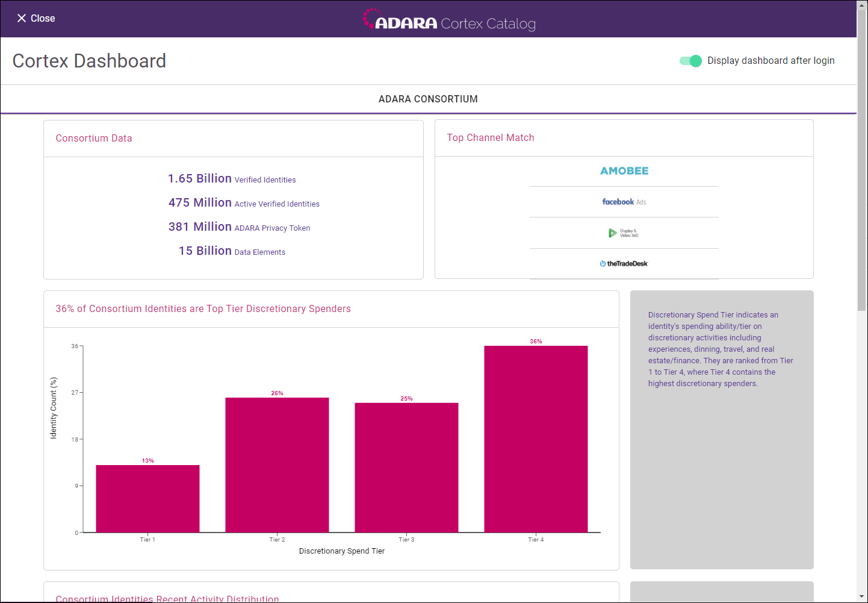Click the Close X icon
The image size is (868, 603).
click(22, 19)
